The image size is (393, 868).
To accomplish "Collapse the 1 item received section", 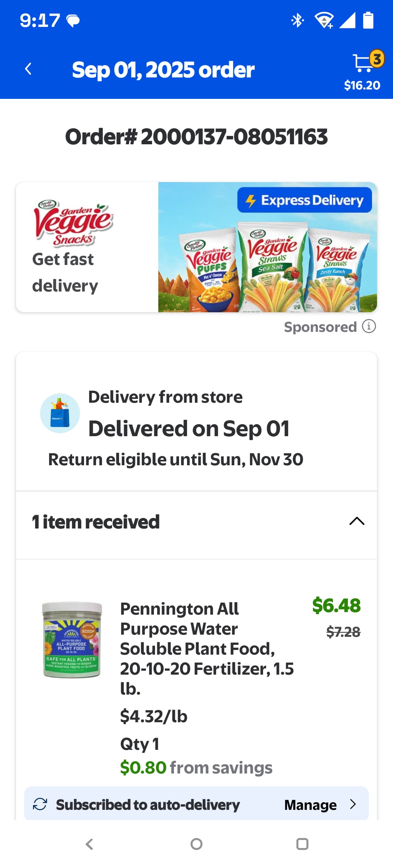I will click(357, 521).
